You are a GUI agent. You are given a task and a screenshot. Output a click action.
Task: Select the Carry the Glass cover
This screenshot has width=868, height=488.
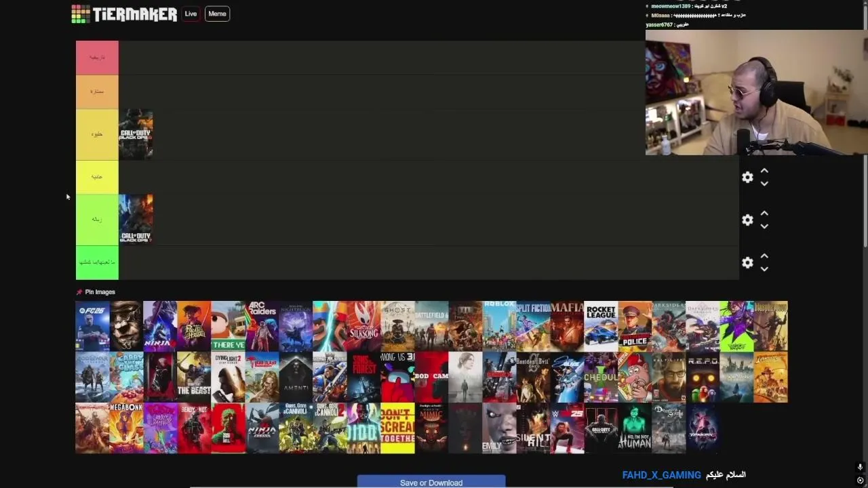click(126, 377)
